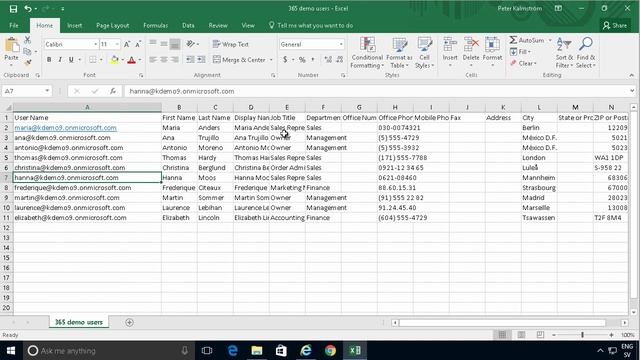Viewport: 640px width, 360px height.
Task: Click Tell me what you want to do
Action: 311,25
